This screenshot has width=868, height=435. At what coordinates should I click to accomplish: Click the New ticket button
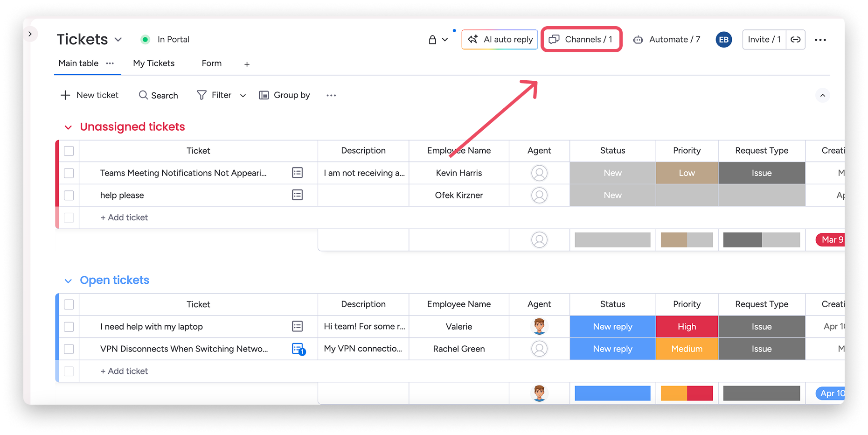(x=90, y=95)
